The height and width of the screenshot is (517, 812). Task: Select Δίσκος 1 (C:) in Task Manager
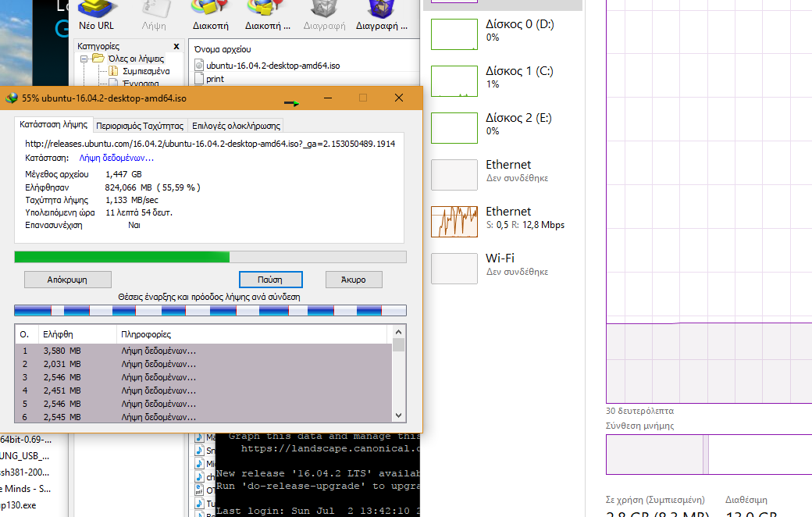[x=502, y=80]
